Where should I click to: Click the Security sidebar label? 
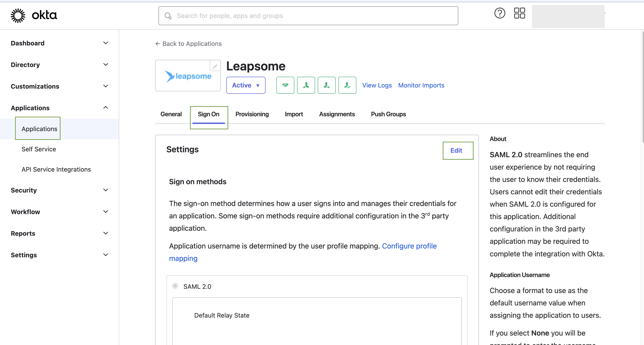click(x=24, y=190)
